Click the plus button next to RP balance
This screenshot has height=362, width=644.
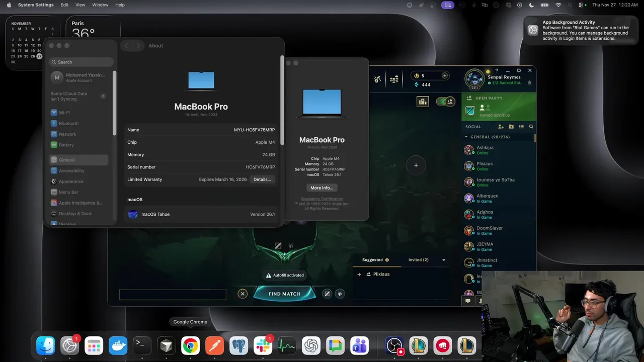pyautogui.click(x=444, y=75)
